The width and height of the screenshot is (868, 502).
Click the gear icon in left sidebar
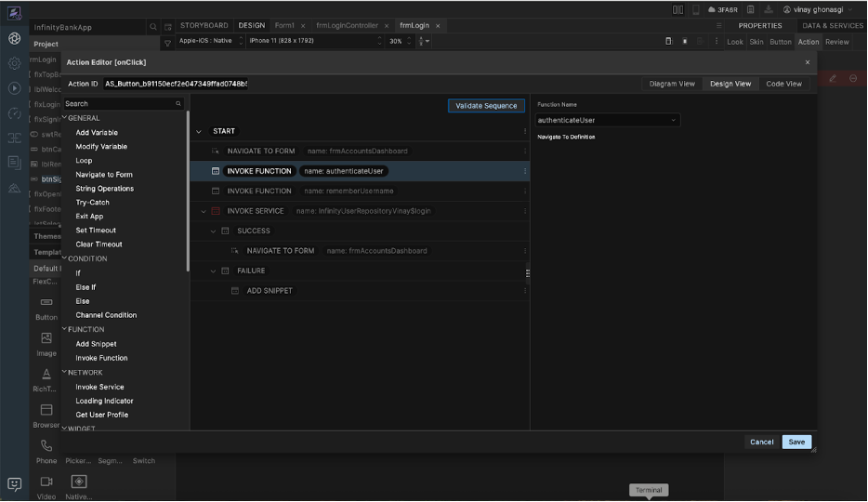(x=14, y=63)
